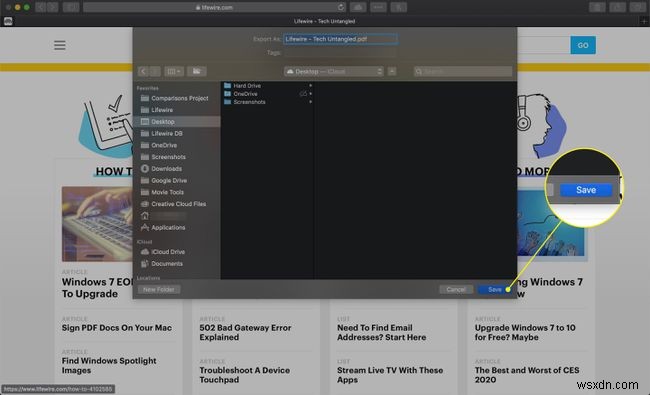Click the Save button in the dialog

tap(494, 289)
